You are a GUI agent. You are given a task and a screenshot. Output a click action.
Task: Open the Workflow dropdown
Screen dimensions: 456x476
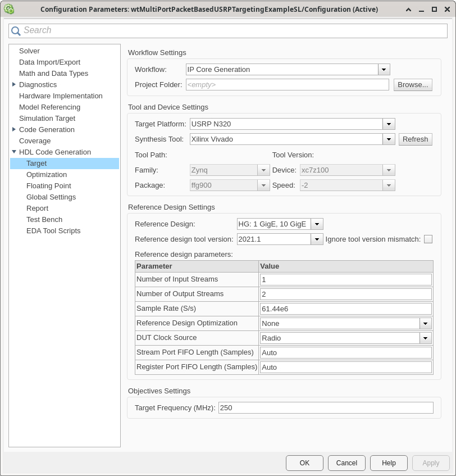point(383,69)
